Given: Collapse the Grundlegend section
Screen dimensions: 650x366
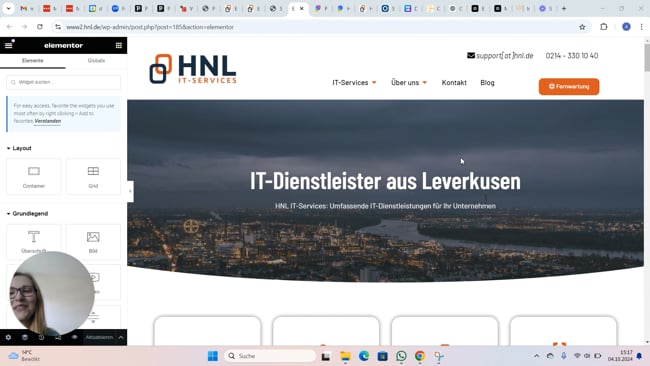Looking at the screenshot, I should (x=27, y=213).
